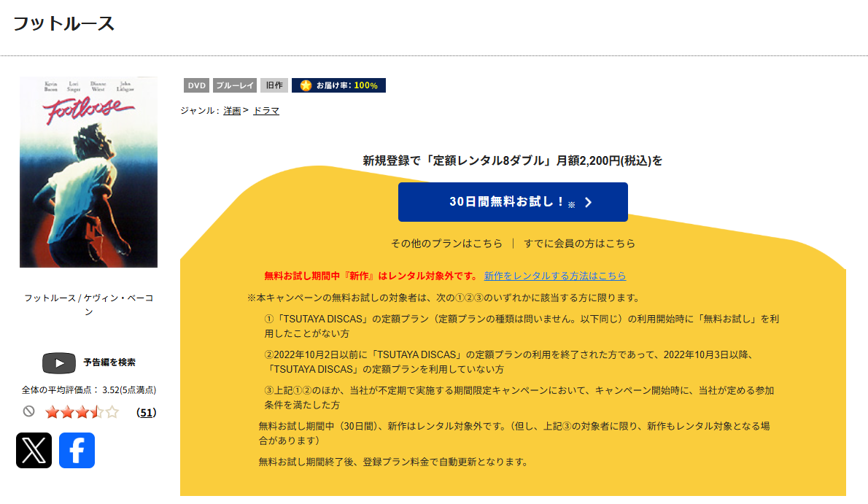Click the 旧作 badge
868x504 pixels.
click(x=274, y=85)
